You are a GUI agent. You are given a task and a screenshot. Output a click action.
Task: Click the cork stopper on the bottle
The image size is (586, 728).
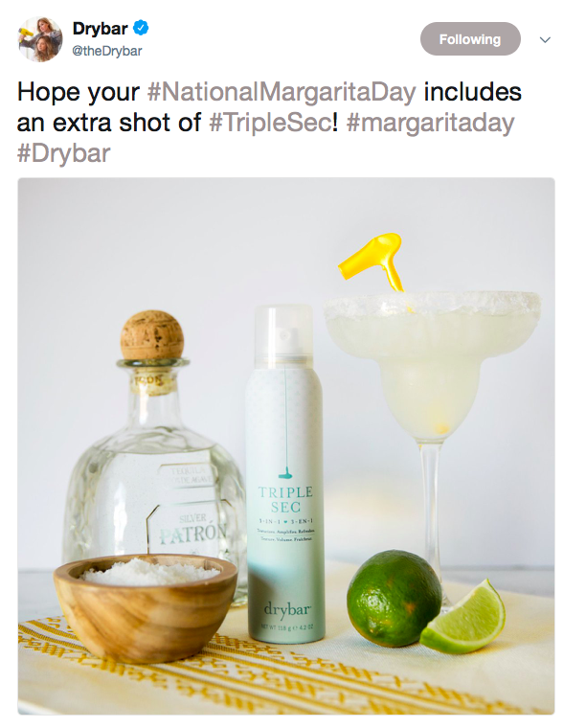coord(152,336)
